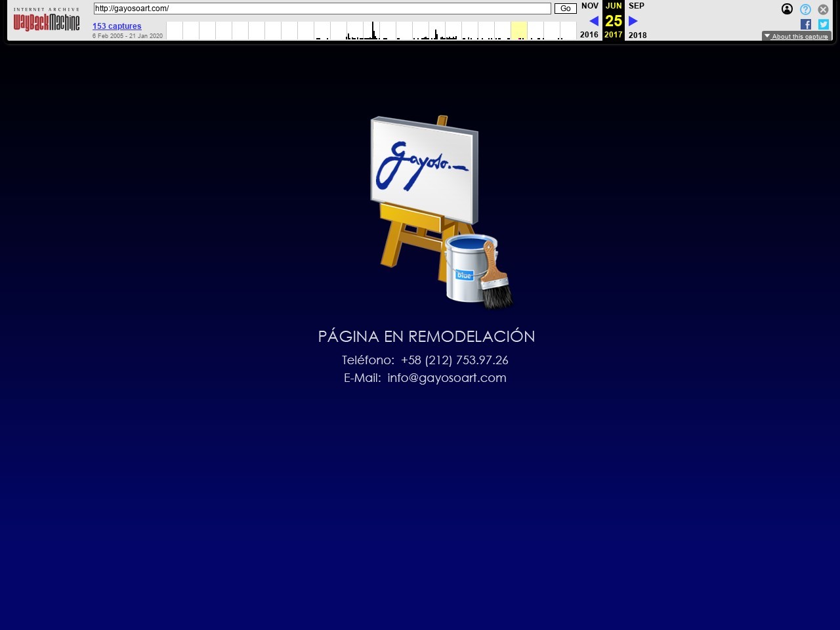The image size is (840, 630).
Task: Click the Go button
Action: point(565,9)
